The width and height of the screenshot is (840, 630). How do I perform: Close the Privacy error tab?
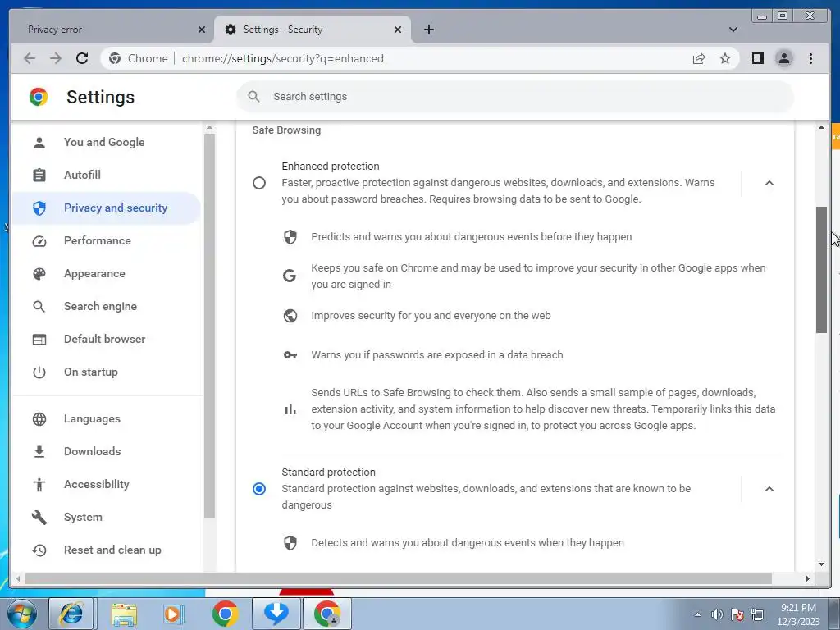tap(202, 30)
